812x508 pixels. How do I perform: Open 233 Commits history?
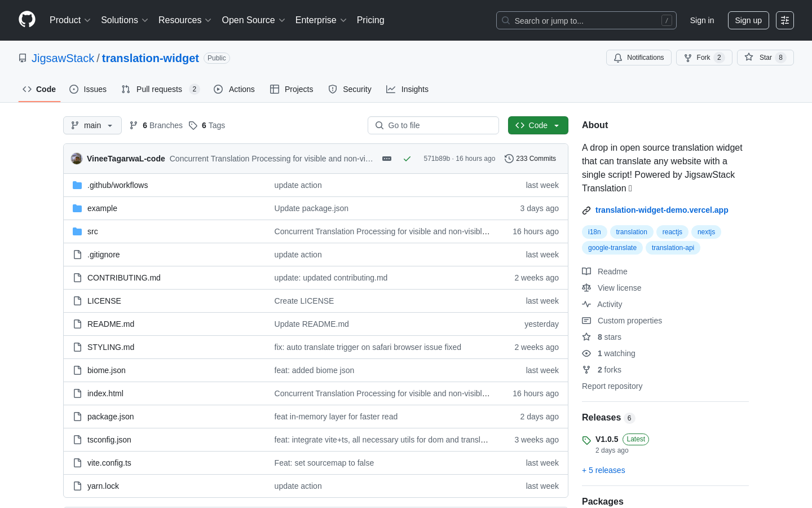[531, 159]
